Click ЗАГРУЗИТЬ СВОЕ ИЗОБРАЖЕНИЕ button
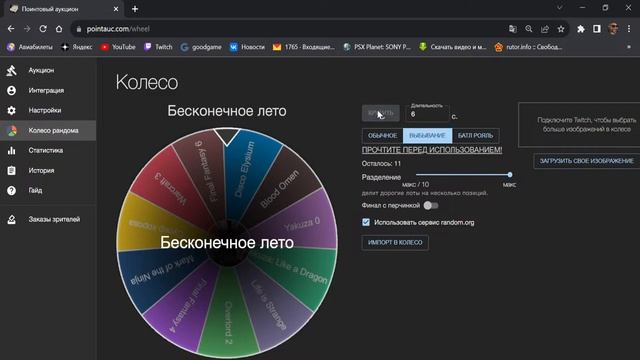 tap(587, 161)
